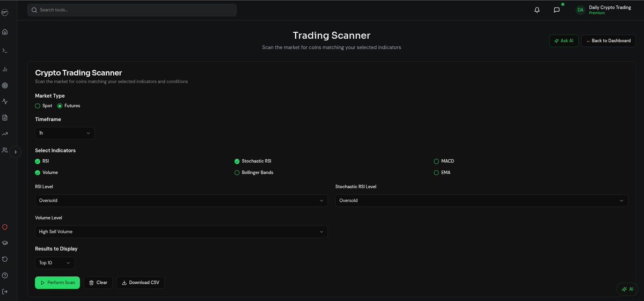Uncheck the Stochastic RSI indicator
644x301 pixels.
(x=237, y=161)
